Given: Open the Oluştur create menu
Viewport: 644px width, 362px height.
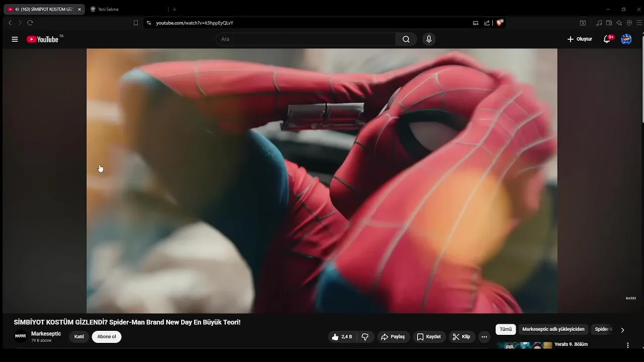Looking at the screenshot, I should pyautogui.click(x=580, y=39).
